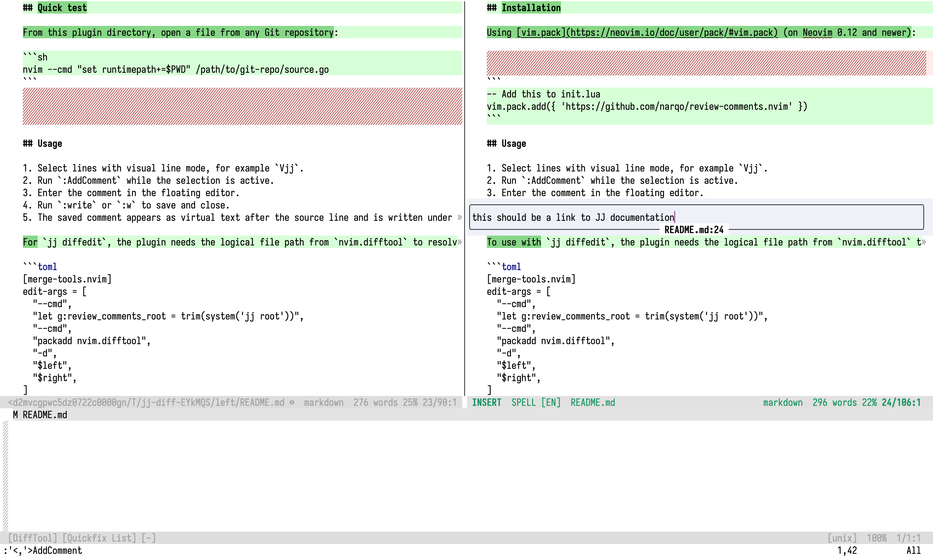The image size is (933, 560).
Task: Click the nvim --cmd runtimepath command line
Action: tap(176, 69)
